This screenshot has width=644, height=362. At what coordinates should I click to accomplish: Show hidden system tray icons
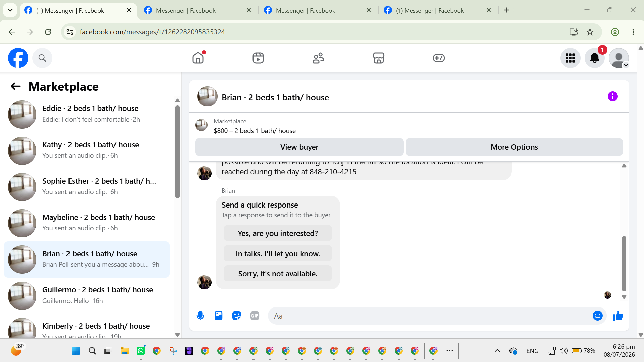pos(497,351)
